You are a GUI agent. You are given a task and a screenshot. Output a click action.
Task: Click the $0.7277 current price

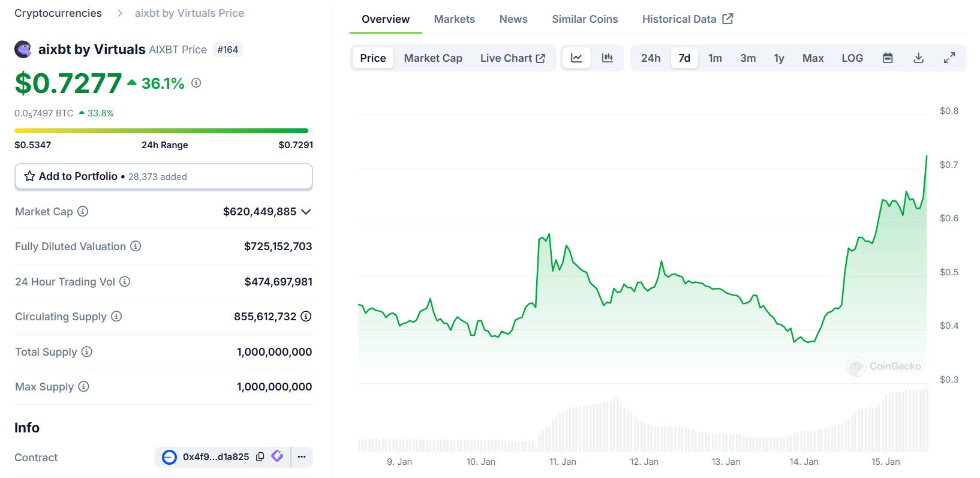point(68,83)
